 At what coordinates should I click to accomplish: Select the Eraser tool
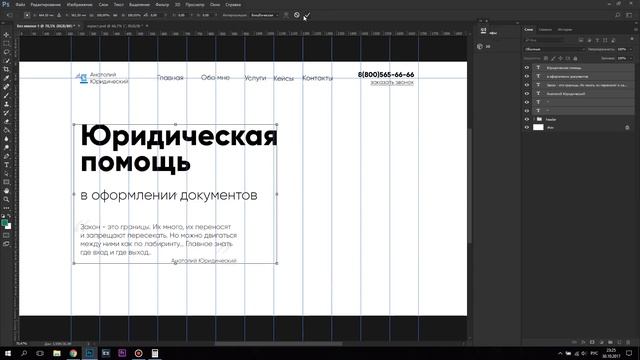[x=6, y=122]
